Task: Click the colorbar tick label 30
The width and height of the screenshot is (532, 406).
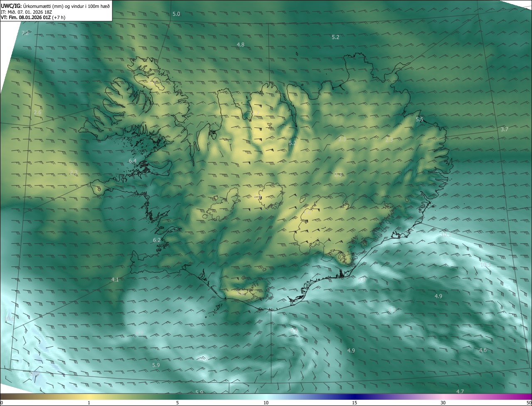Action: tap(443, 403)
